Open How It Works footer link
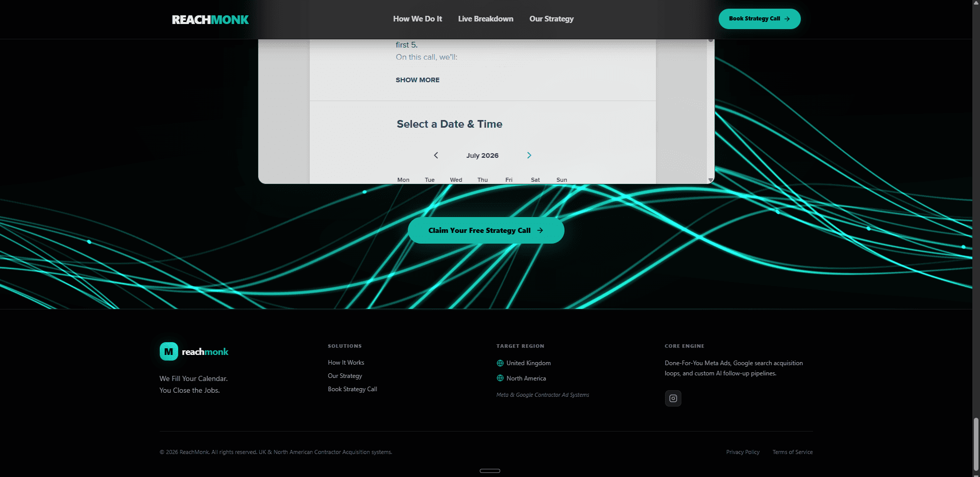The height and width of the screenshot is (477, 980). coord(346,363)
